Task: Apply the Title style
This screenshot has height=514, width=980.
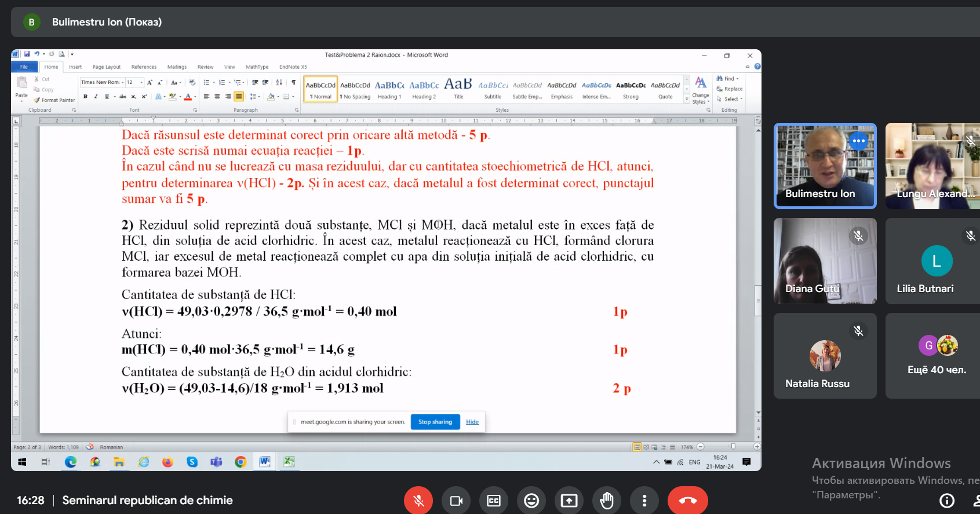Action: coord(458,89)
